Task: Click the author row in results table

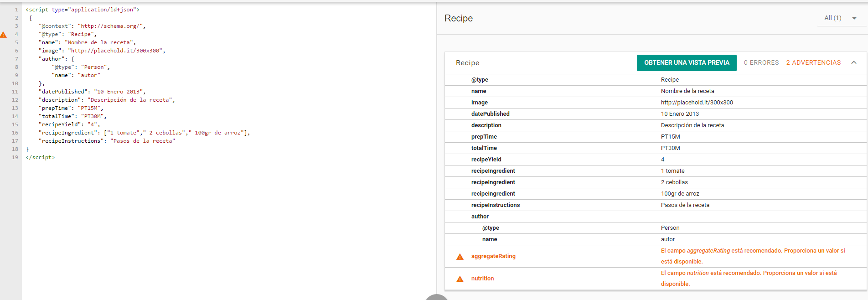Action: click(480, 217)
